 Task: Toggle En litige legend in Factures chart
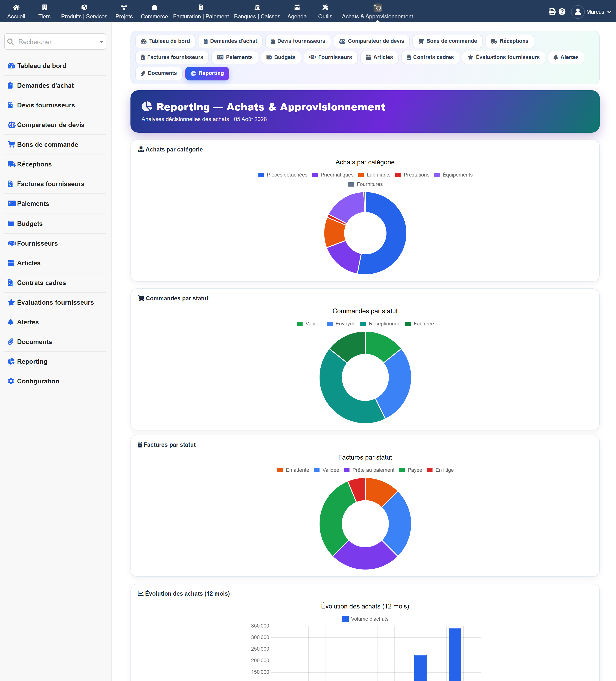(440, 470)
